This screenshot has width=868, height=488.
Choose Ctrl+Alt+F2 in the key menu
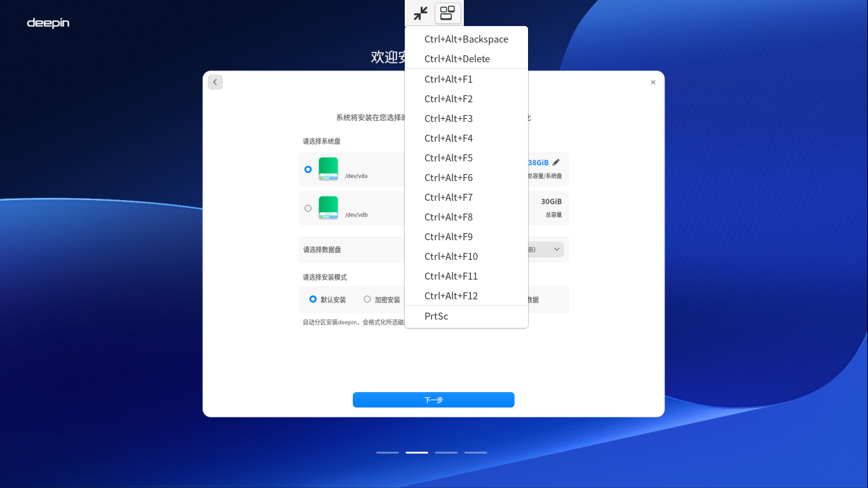pyautogui.click(x=466, y=98)
